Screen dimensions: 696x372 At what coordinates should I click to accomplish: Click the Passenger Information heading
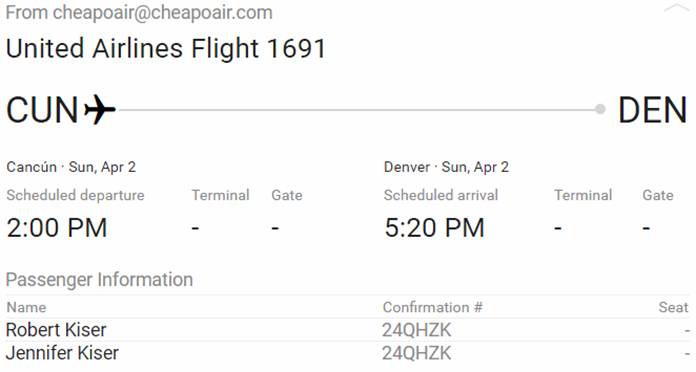tap(99, 280)
